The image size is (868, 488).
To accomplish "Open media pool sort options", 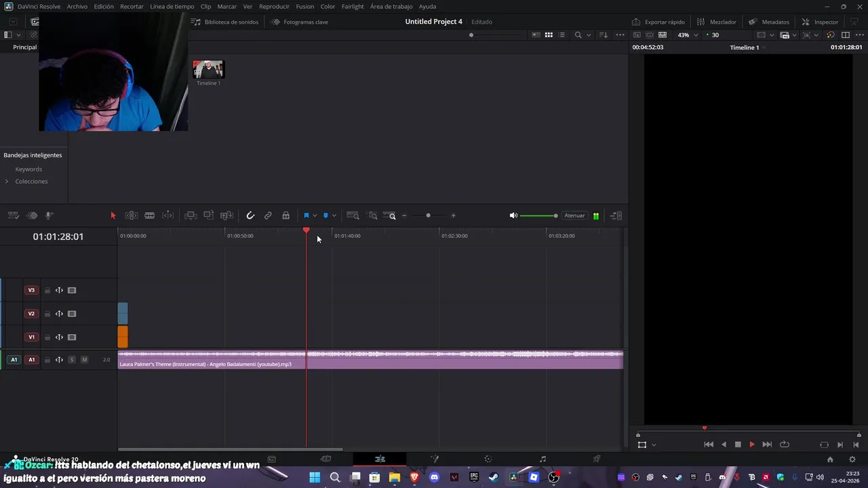I will coord(604,35).
